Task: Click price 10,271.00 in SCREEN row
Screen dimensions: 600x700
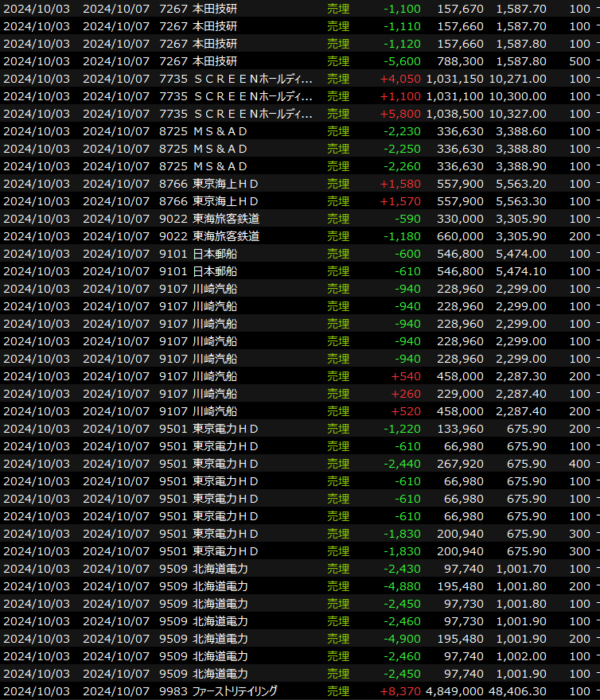Action: pyautogui.click(x=520, y=79)
